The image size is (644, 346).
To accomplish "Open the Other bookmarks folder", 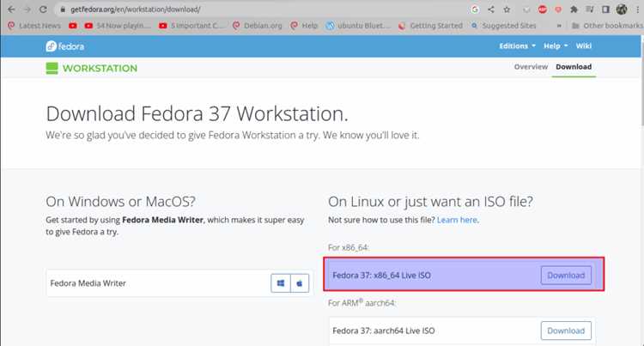I will (x=607, y=26).
